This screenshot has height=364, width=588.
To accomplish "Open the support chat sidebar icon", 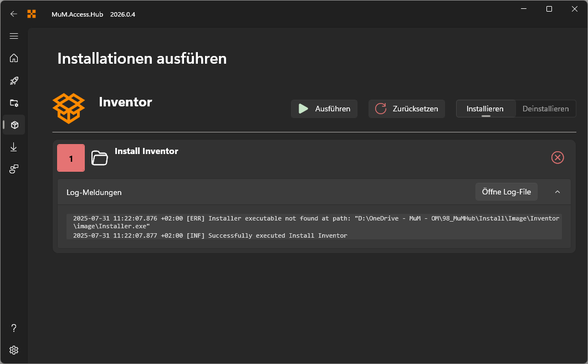I will click(13, 169).
